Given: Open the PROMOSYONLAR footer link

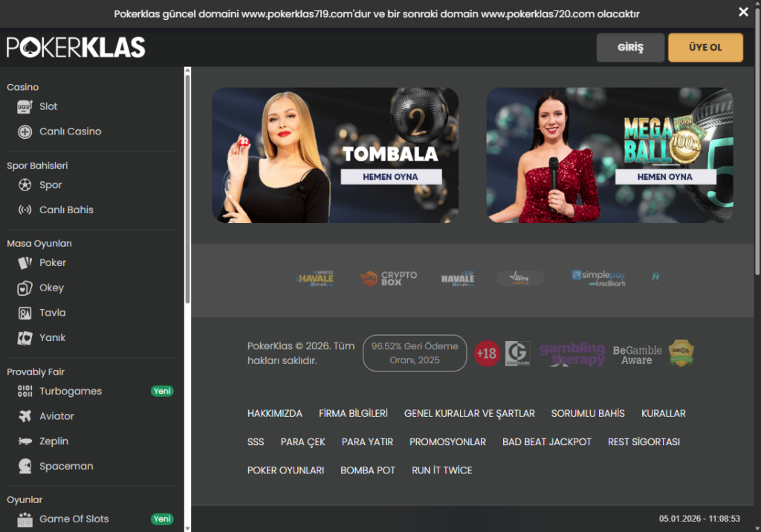Looking at the screenshot, I should pos(447,441).
